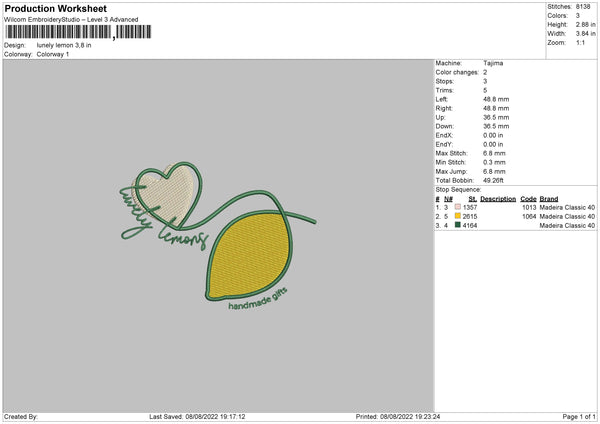
Task: Click the "Colorway 1" value
Action: click(53, 54)
